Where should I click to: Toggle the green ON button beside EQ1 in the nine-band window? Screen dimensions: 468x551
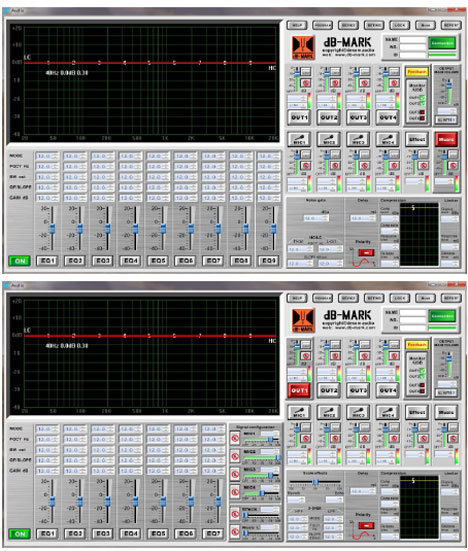(20, 261)
